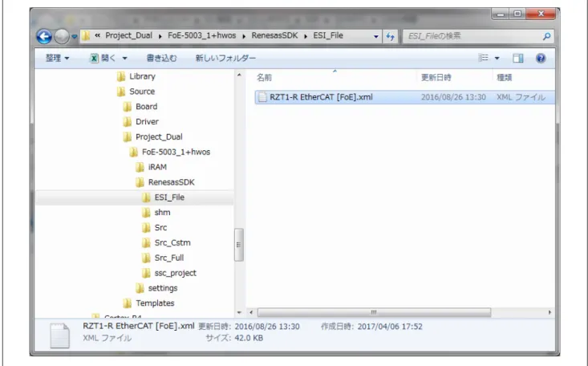Select RenesasSDK folder in navigation tree

coord(172,182)
